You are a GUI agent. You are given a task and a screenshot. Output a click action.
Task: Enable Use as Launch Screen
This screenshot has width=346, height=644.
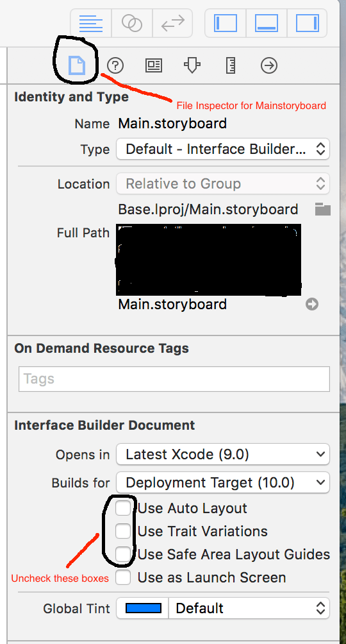point(123,577)
